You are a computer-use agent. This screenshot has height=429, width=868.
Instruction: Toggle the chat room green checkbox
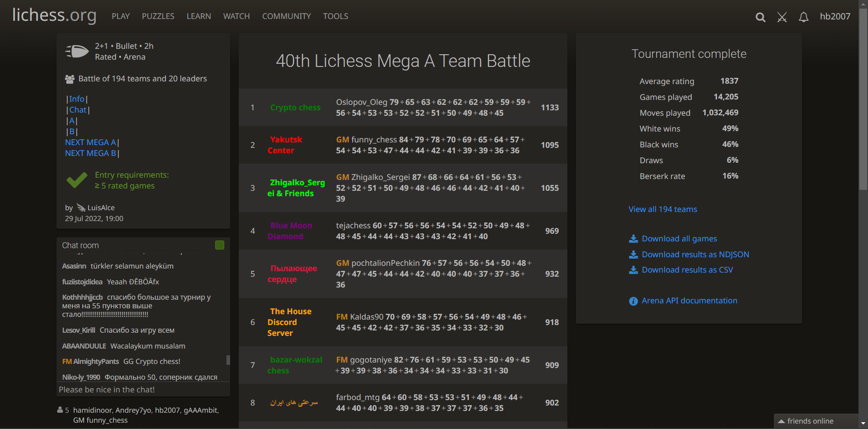click(220, 245)
